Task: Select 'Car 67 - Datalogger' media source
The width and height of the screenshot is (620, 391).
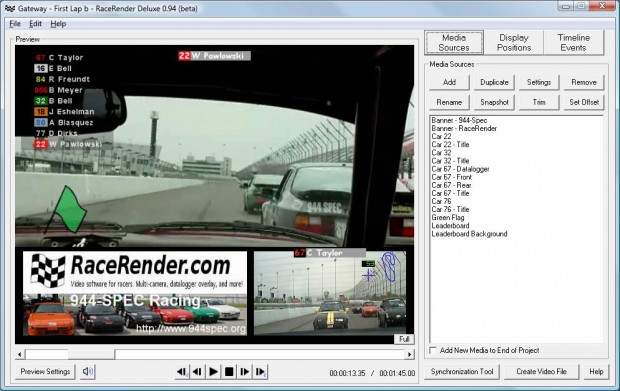Action: tap(461, 169)
